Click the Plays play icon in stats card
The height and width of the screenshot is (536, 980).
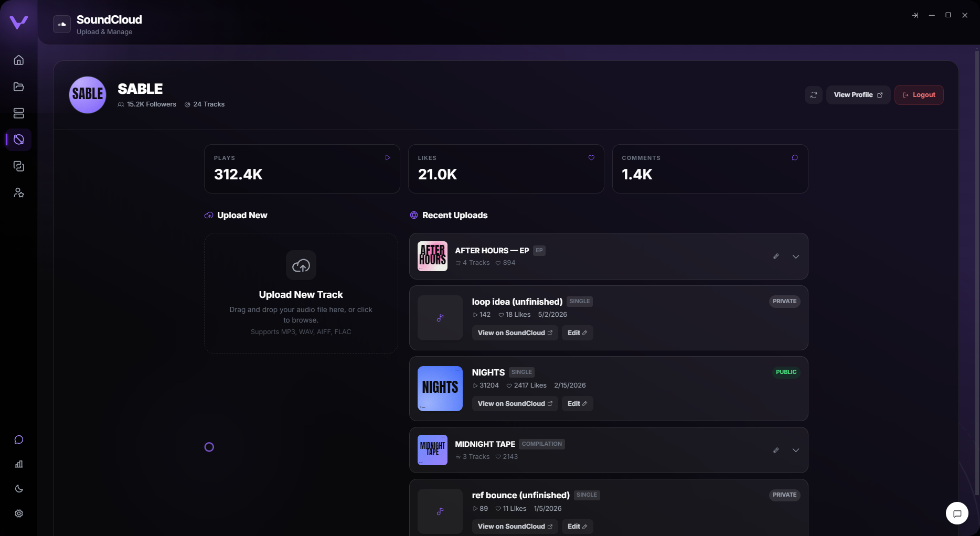point(388,157)
